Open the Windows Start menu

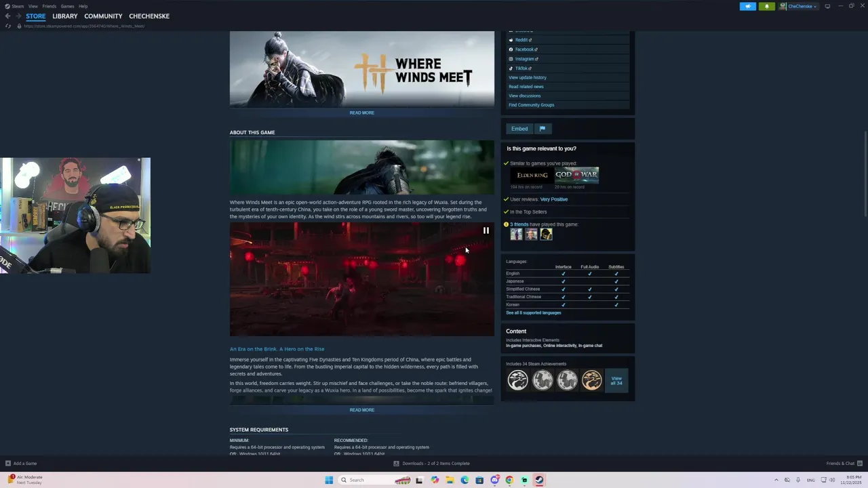[x=329, y=480]
